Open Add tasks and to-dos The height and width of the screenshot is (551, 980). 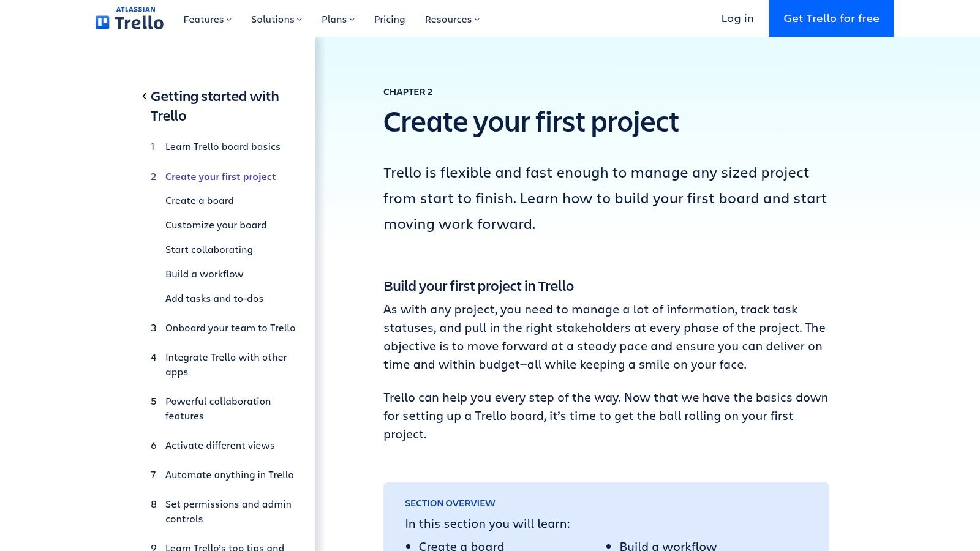coord(214,298)
